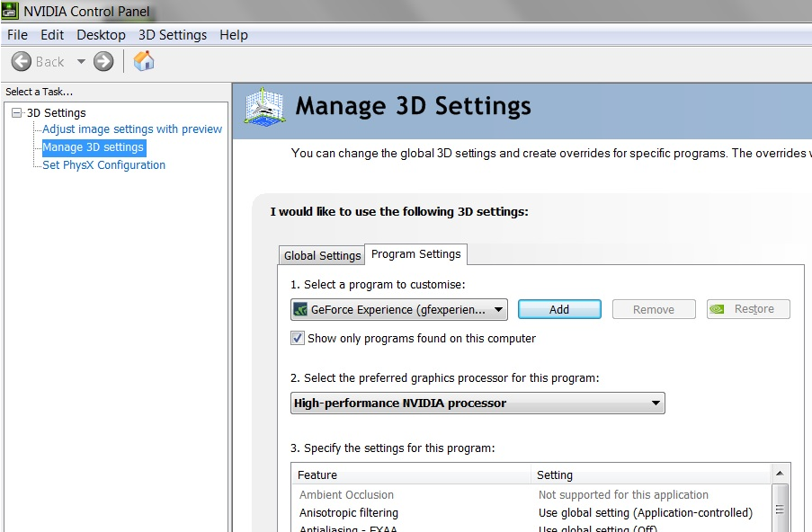Open the preferred graphics processor dropdown
The height and width of the screenshot is (532, 812).
[x=477, y=403]
